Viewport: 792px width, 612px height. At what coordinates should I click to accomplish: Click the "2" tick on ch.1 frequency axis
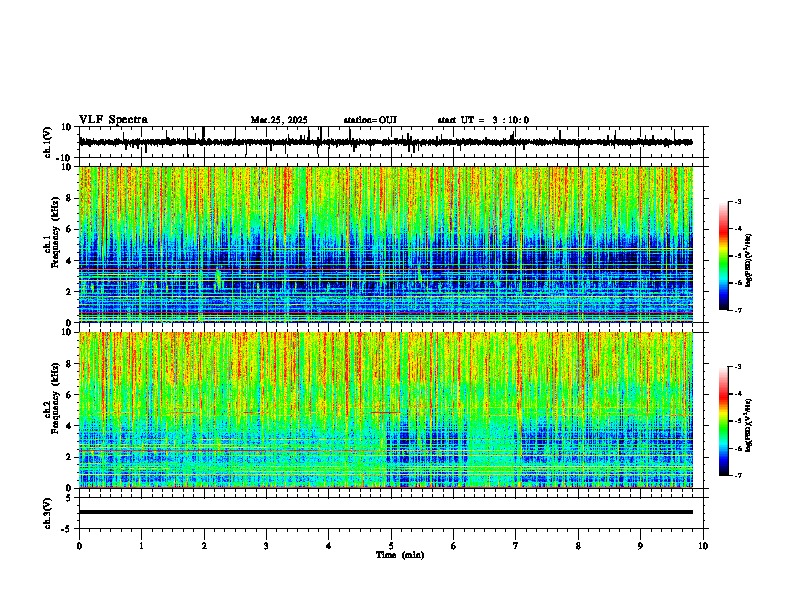click(69, 292)
